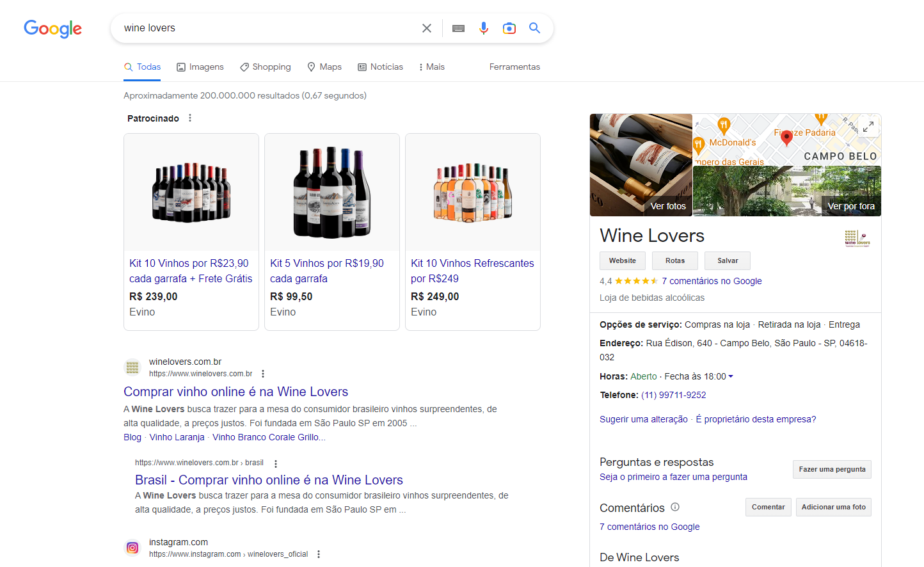Clear the search box with the X icon
The image size is (924, 567).
click(426, 28)
